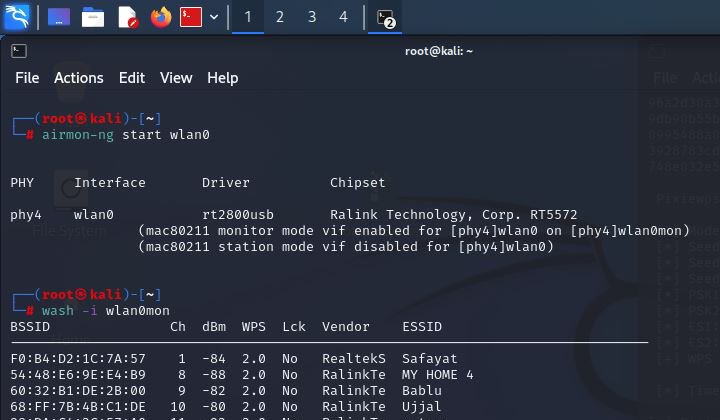Click the -84 dBm value
720x420 pixels.
click(214, 358)
